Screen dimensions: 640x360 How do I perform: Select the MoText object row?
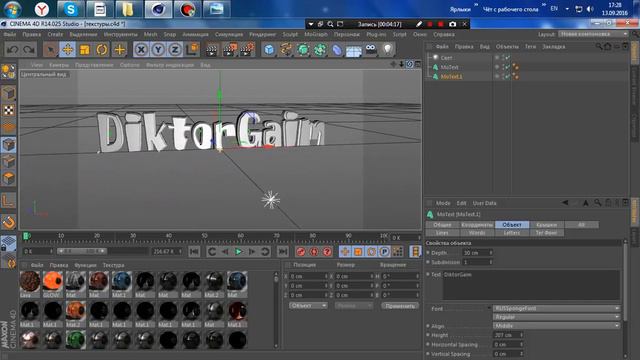pos(449,67)
